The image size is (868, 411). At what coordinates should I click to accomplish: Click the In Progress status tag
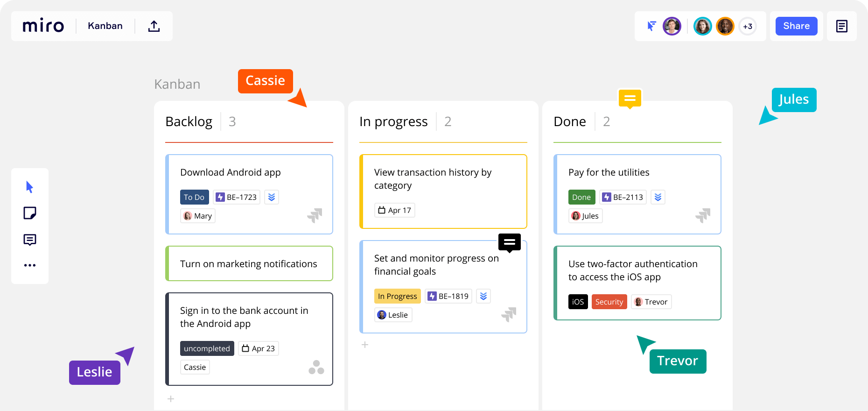398,296
